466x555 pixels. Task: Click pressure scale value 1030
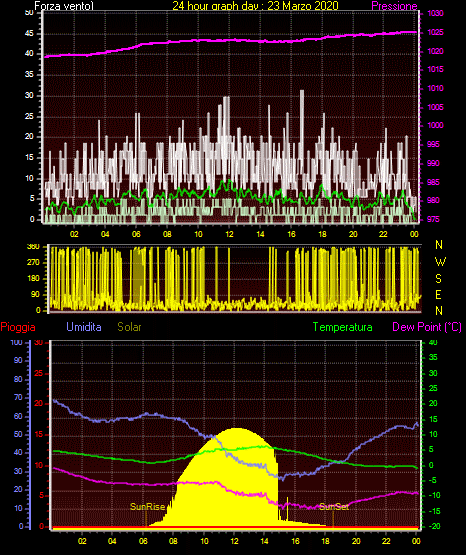pyautogui.click(x=435, y=13)
